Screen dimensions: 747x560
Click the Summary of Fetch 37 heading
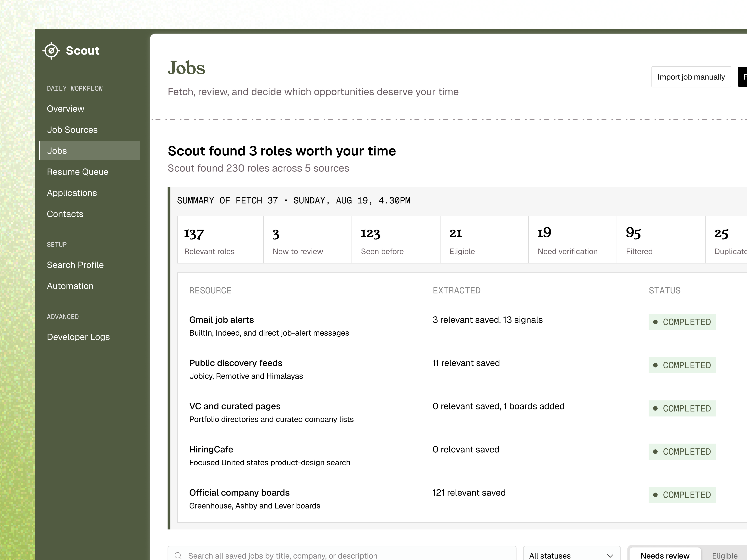294,201
